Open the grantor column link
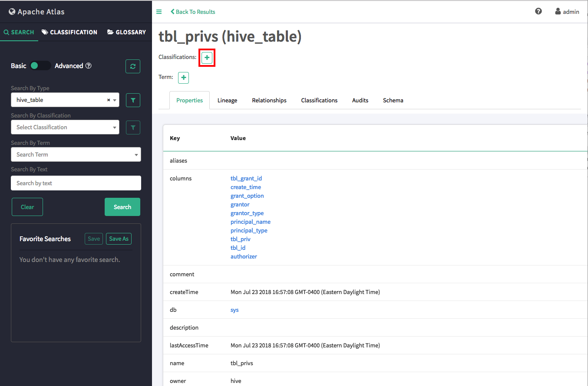Viewport: 588px width, 386px height. [240, 204]
